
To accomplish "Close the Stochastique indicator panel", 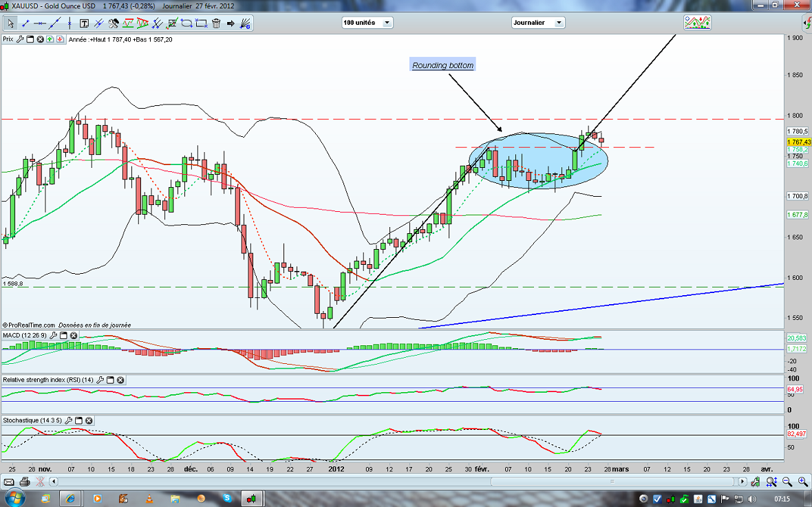I will click(89, 420).
